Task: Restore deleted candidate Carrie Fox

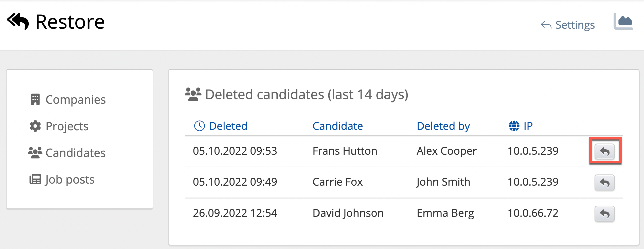Action: [605, 183]
